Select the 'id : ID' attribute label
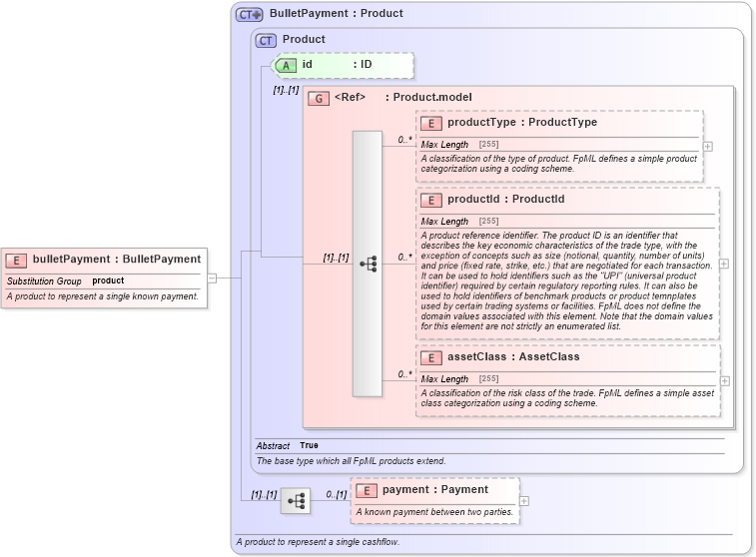 coord(337,65)
